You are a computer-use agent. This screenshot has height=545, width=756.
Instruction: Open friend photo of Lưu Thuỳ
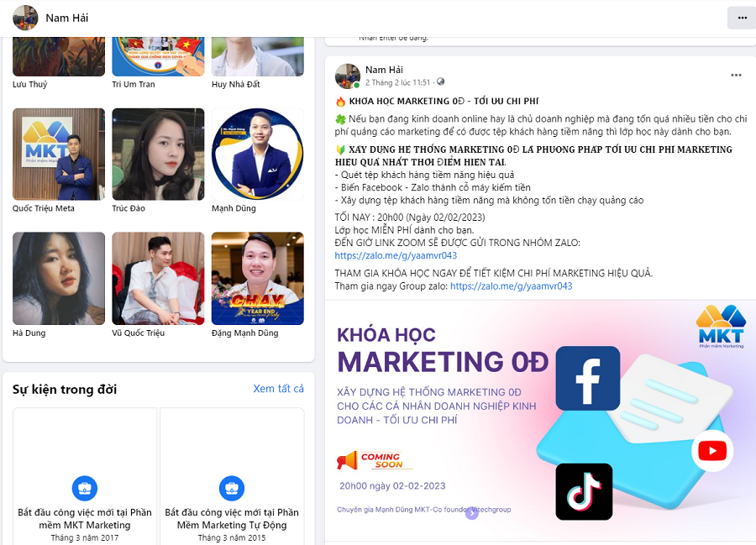pos(59,56)
